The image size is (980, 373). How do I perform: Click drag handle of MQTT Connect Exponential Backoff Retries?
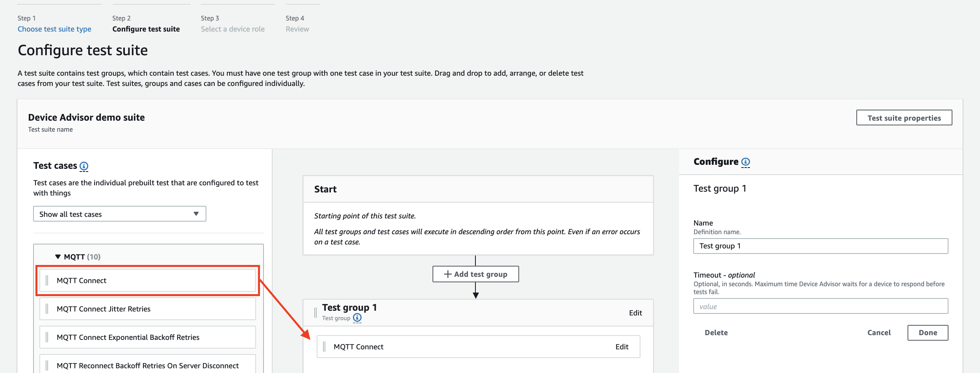pyautogui.click(x=47, y=337)
